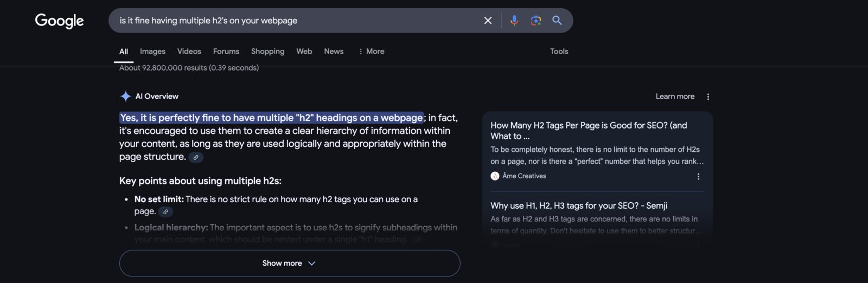Switch to the Shopping tab
868x283 pixels.
pyautogui.click(x=267, y=52)
